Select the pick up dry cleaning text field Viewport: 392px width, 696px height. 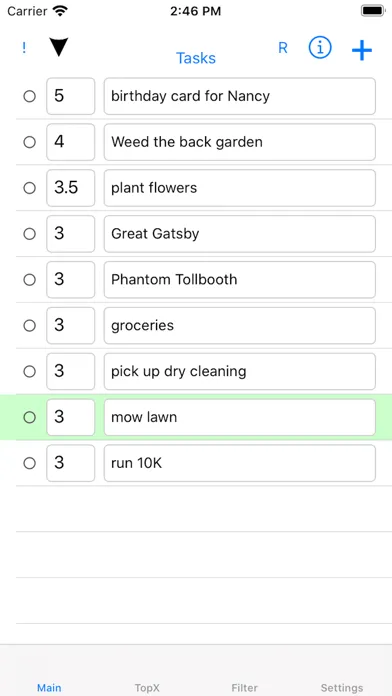(240, 372)
